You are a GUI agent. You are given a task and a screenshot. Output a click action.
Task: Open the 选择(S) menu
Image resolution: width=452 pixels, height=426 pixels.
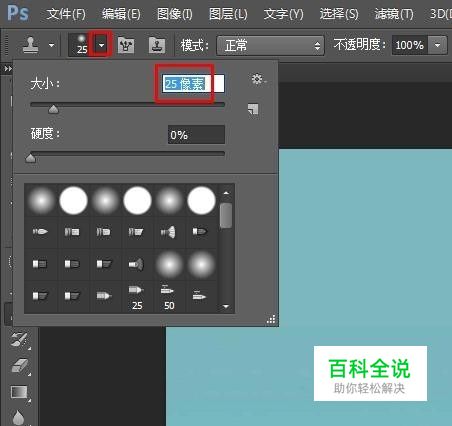point(339,14)
